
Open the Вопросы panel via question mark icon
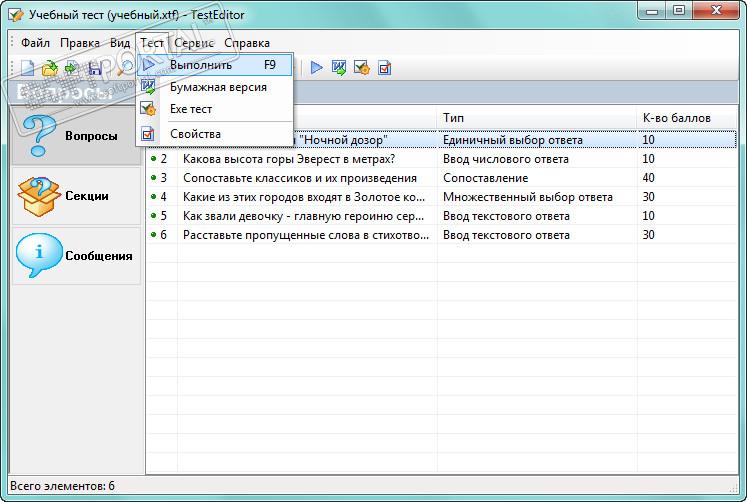(39, 136)
